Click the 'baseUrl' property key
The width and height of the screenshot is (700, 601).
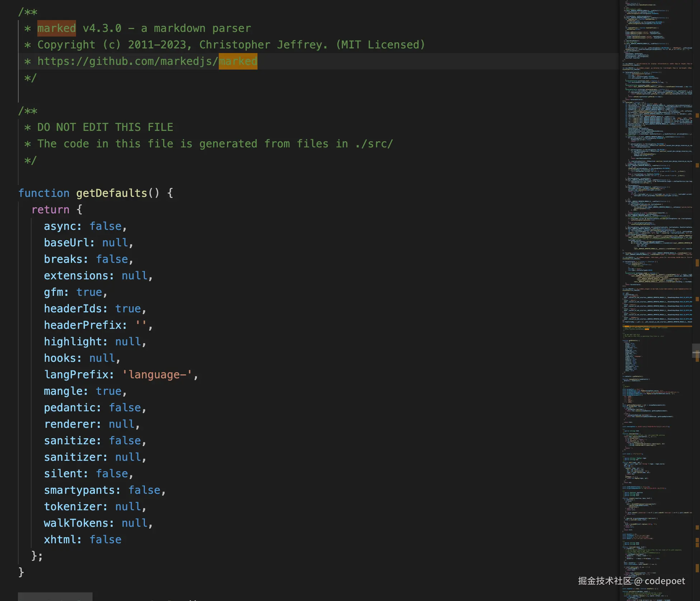coord(66,243)
